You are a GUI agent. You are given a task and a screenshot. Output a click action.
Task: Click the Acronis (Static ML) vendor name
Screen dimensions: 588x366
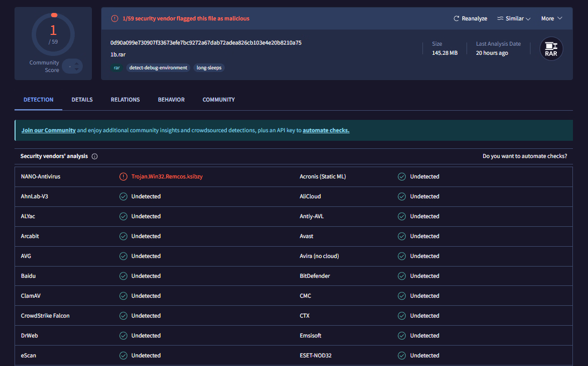point(323,177)
